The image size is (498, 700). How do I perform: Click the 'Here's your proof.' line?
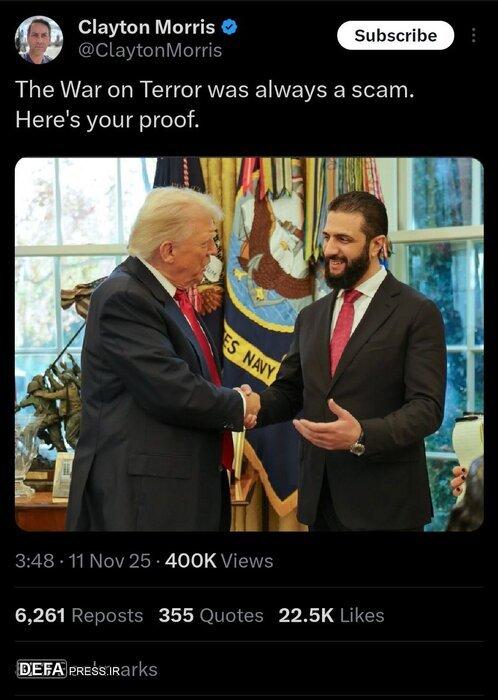pyautogui.click(x=107, y=120)
